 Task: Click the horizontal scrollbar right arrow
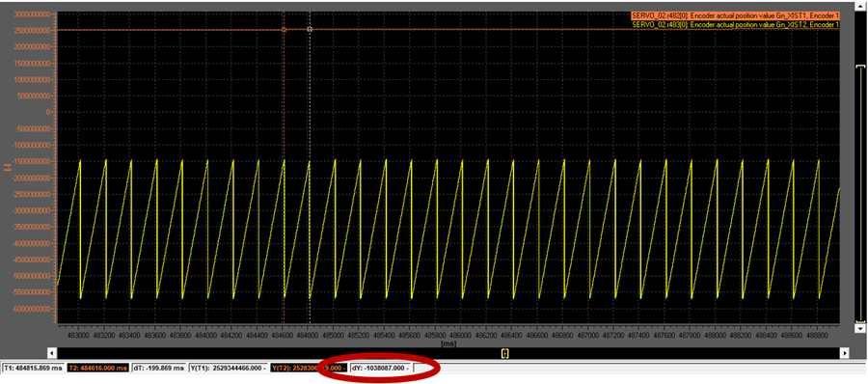click(845, 353)
